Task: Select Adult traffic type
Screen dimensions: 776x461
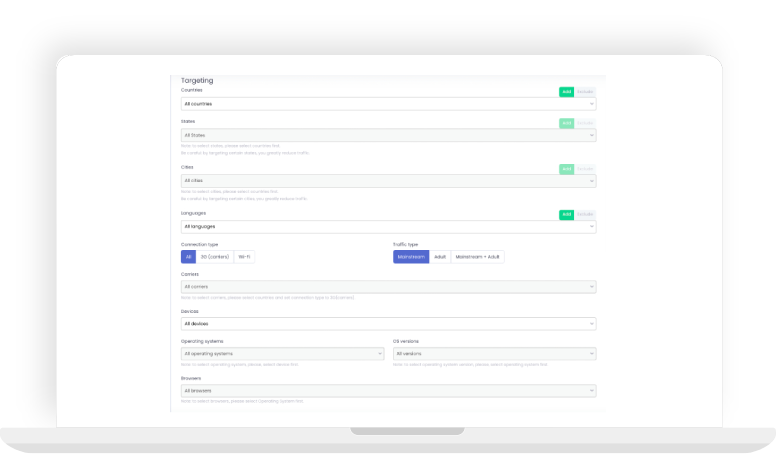Action: point(440,257)
